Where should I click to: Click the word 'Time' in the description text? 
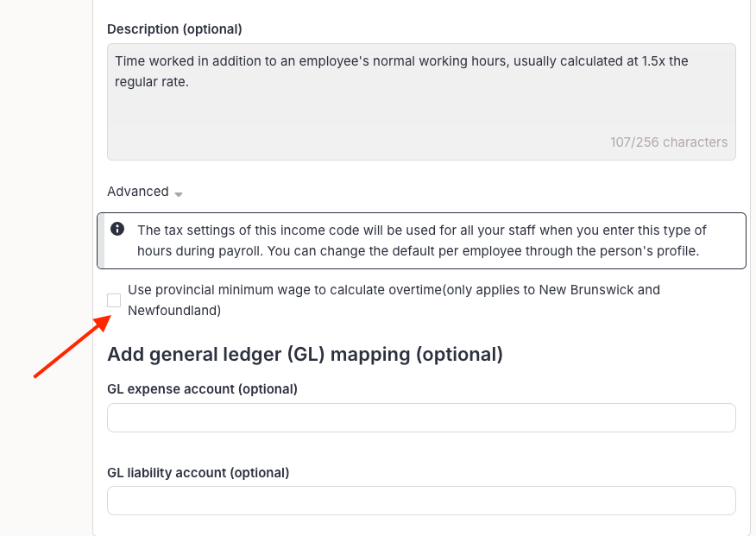(x=129, y=62)
